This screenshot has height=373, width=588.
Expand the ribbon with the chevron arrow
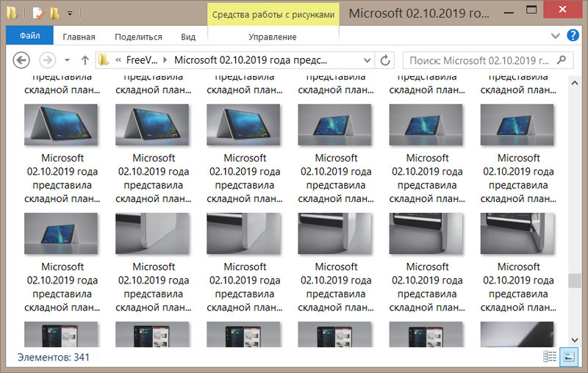[556, 36]
